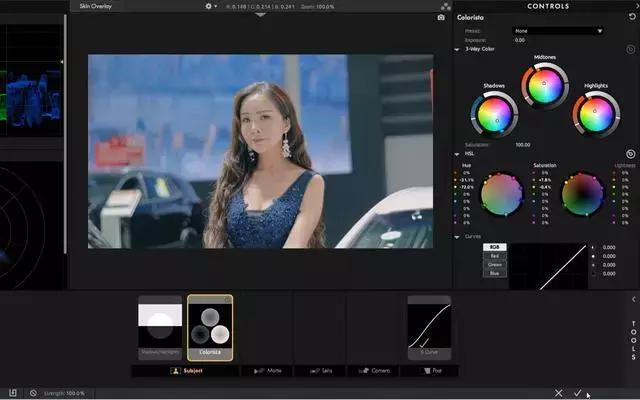Select the Blue curve channel
Viewport: 640px width, 400px height.
coord(494,273)
